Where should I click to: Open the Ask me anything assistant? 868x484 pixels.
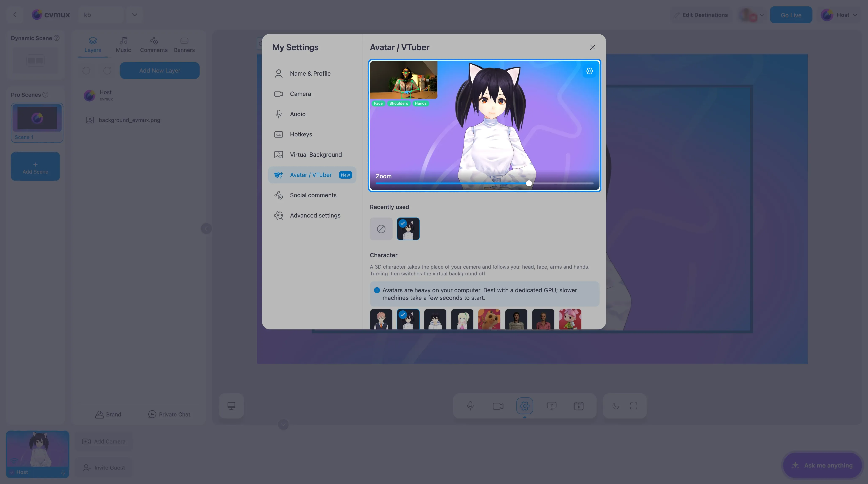coord(823,465)
